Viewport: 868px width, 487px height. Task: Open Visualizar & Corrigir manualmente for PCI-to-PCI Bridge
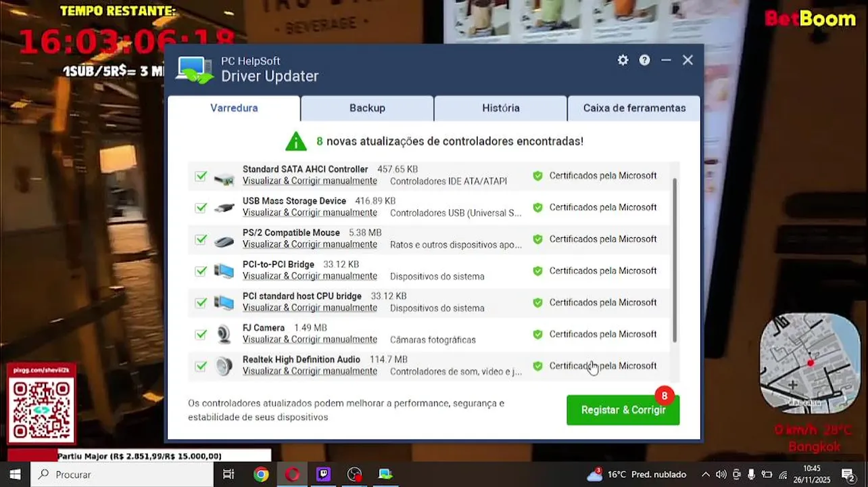[x=310, y=277]
